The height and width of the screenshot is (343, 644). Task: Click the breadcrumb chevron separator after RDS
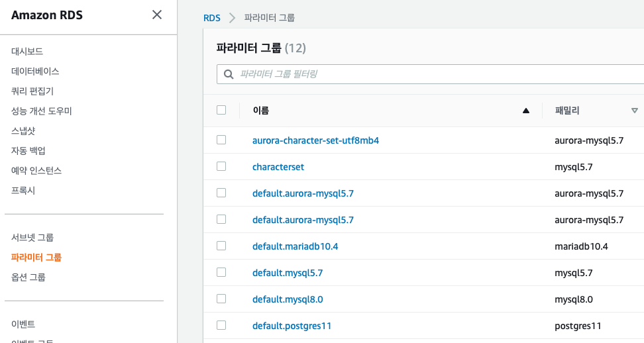[232, 18]
